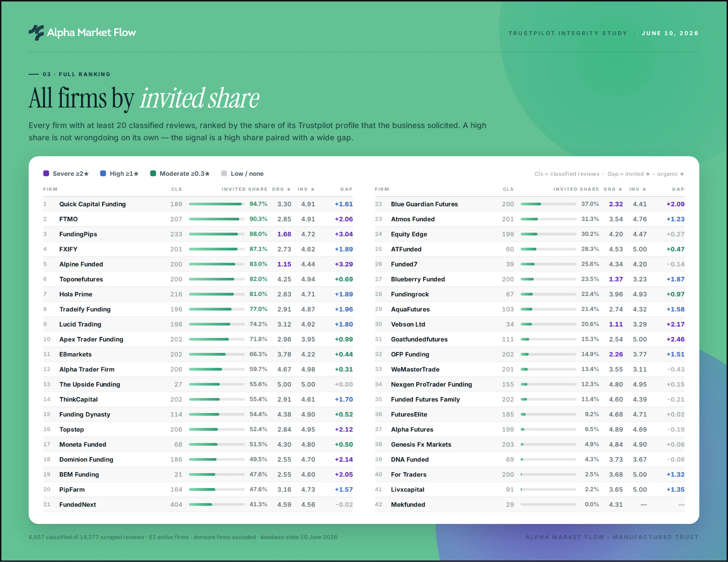Click the Fundingrock firm name
Screen dimensions: 728x562
click(410, 294)
